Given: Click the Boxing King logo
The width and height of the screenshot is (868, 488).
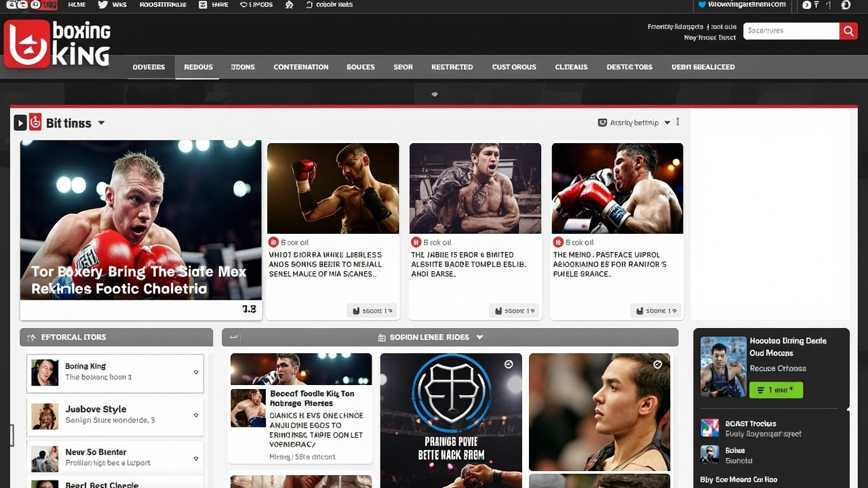Looking at the screenshot, I should (x=58, y=43).
